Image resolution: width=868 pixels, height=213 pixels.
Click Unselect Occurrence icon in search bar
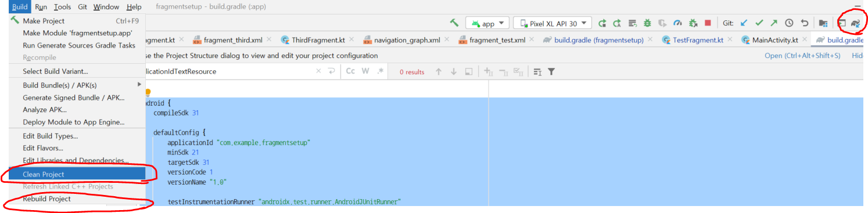504,71
